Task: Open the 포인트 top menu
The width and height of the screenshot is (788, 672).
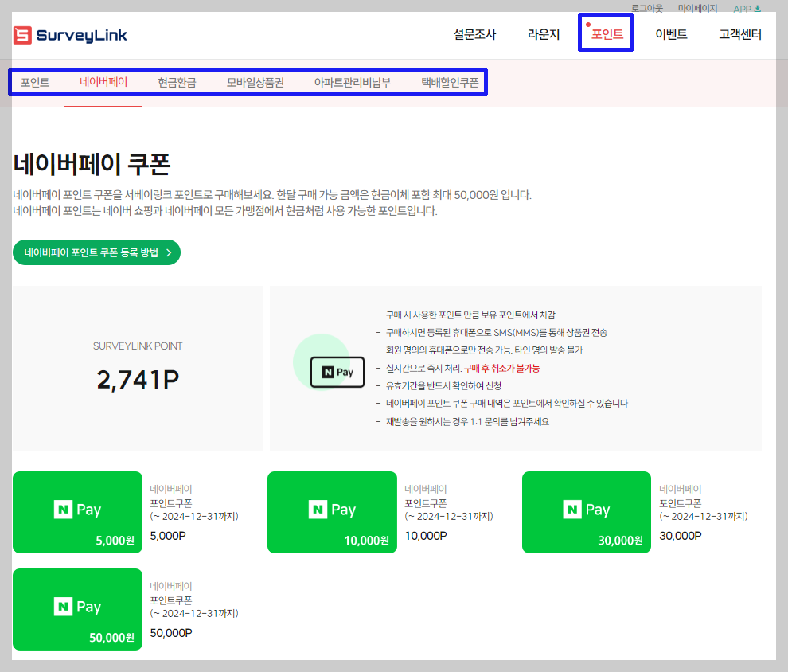Action: tap(607, 34)
